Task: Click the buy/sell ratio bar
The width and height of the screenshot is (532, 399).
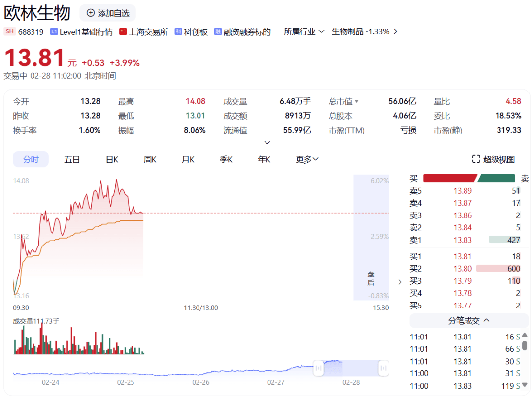Action: point(469,178)
